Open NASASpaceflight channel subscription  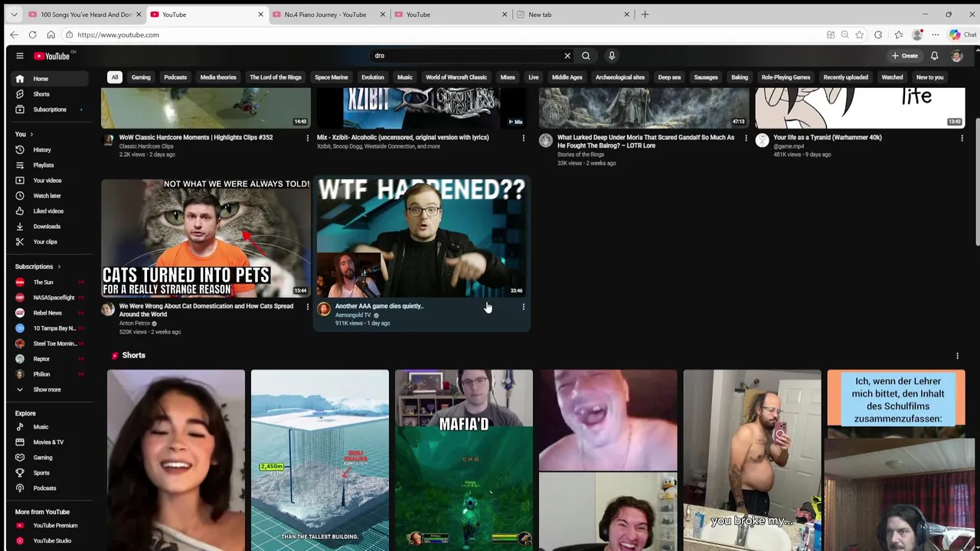[x=49, y=298]
